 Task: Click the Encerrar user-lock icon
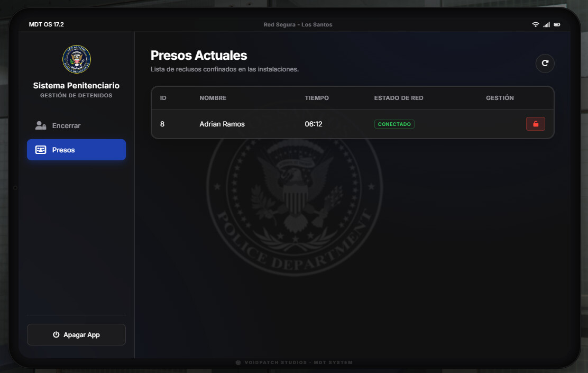tap(41, 125)
